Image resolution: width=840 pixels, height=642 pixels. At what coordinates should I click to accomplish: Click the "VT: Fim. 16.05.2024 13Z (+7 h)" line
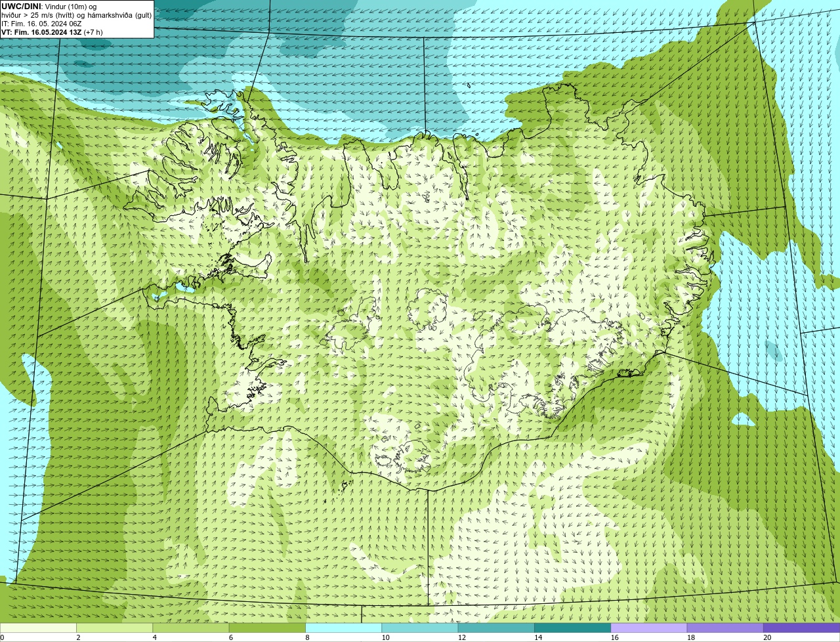coord(52,32)
